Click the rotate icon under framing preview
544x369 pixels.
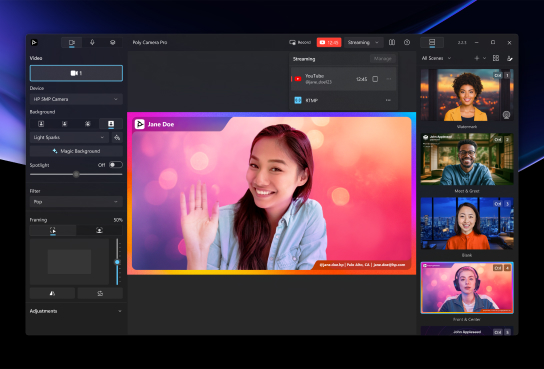pos(100,293)
